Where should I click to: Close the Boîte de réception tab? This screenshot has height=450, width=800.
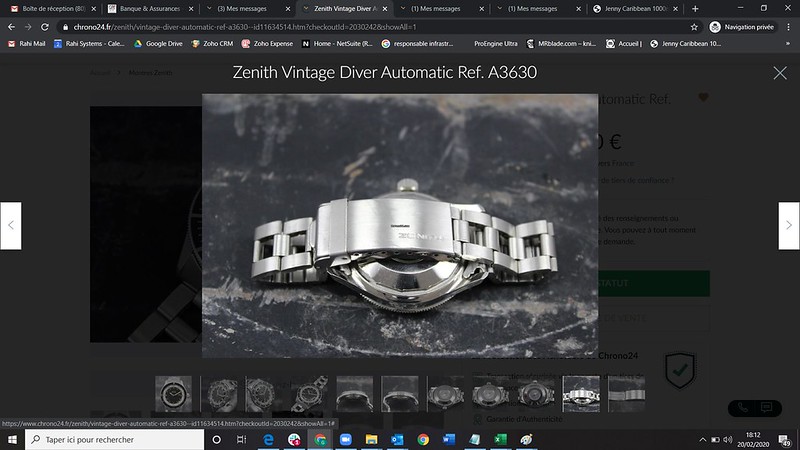(93, 9)
